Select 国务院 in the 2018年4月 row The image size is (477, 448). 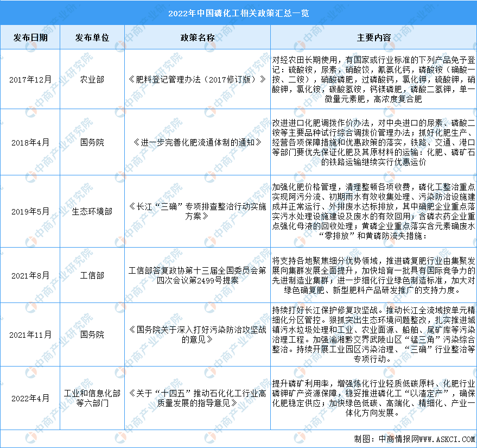(x=92, y=142)
